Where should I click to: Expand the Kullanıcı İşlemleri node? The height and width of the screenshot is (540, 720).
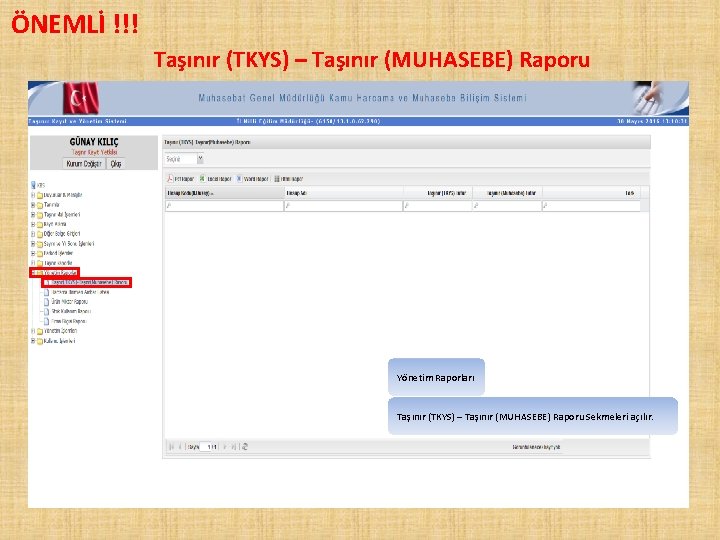(33, 341)
